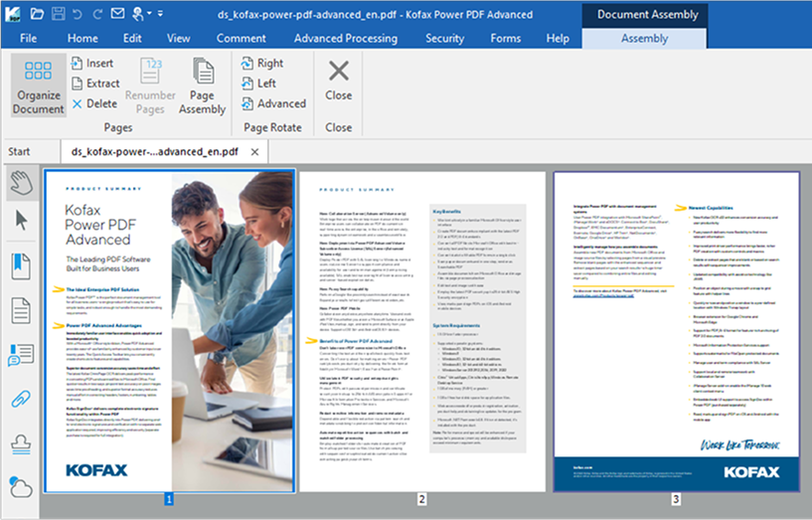Open the View ribbon tab
Screen dimensions: 812x520
[178, 39]
